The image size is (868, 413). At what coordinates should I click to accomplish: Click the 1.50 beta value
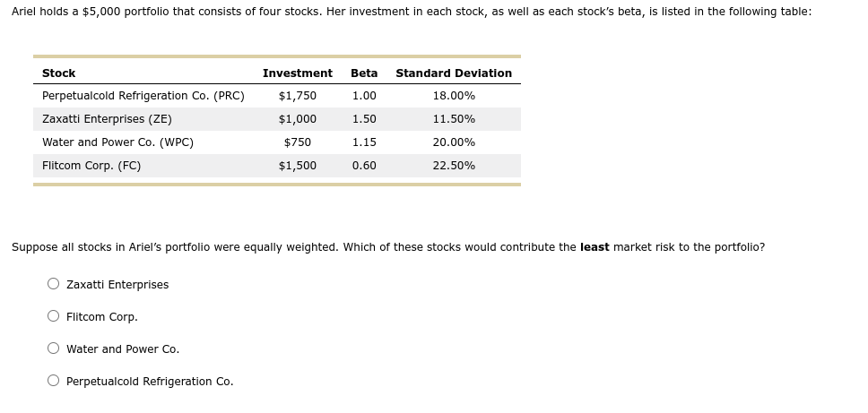pos(364,119)
